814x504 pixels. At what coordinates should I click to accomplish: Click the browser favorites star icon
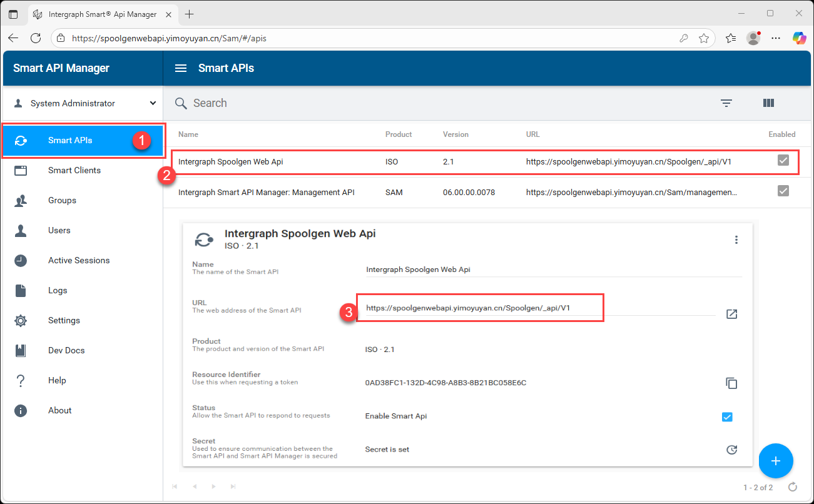(703, 38)
